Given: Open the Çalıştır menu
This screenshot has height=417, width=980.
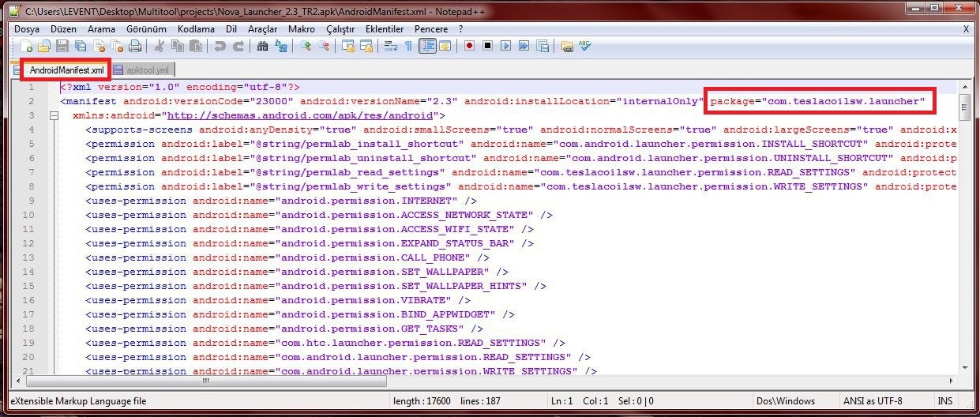Looking at the screenshot, I should point(342,29).
